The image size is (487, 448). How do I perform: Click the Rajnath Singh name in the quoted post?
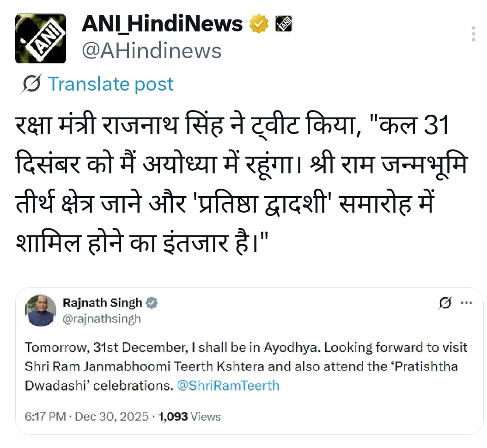coord(102,303)
